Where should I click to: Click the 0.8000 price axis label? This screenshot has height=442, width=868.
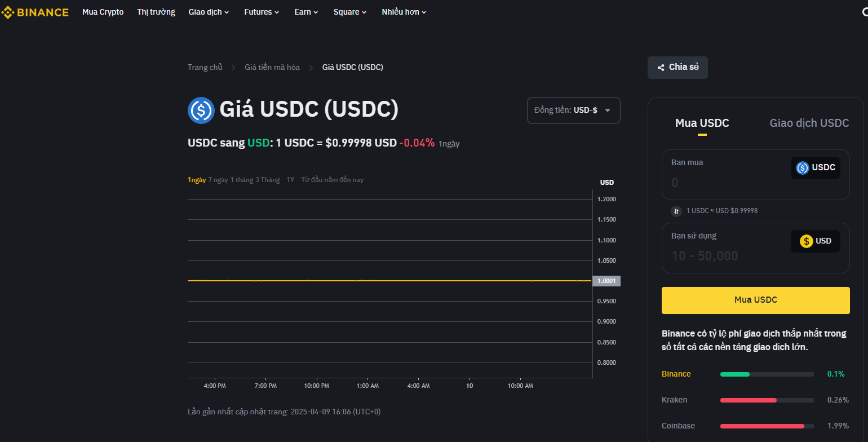pyautogui.click(x=606, y=363)
